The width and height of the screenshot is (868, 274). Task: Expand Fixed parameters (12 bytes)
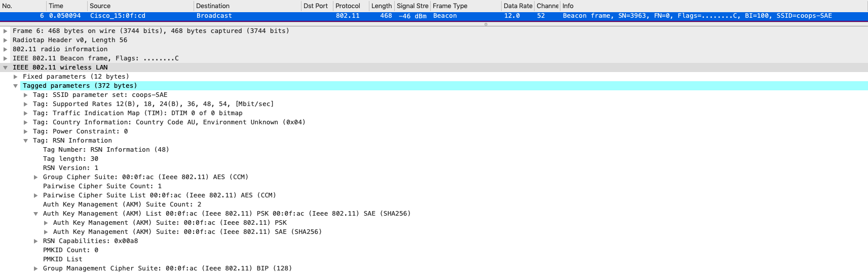[x=16, y=77]
